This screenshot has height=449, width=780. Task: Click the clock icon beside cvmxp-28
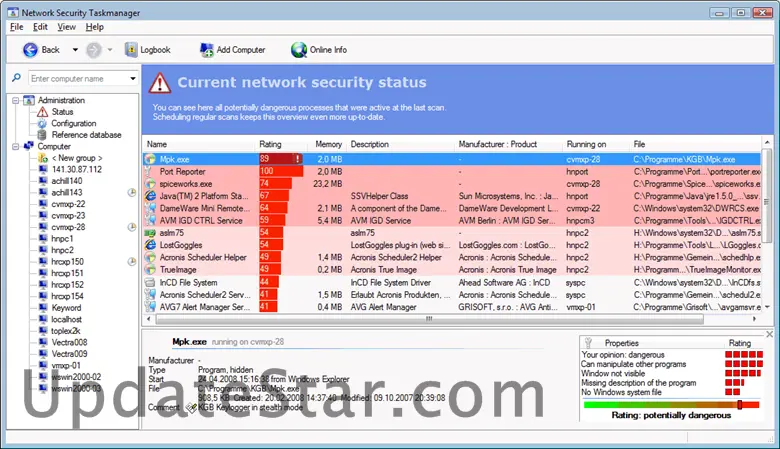coord(132,227)
